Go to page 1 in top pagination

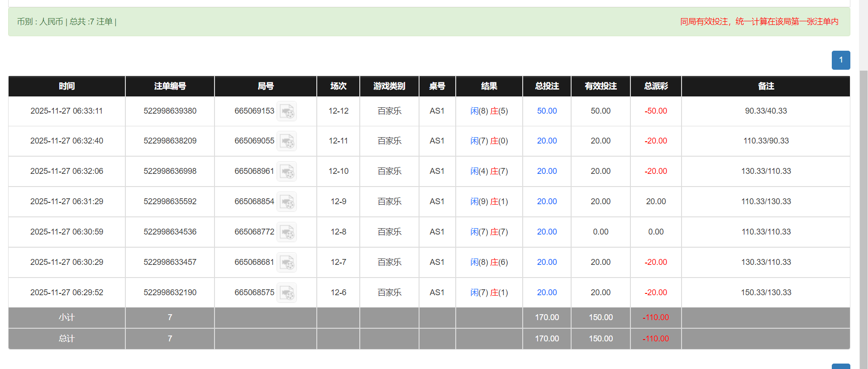click(x=841, y=60)
